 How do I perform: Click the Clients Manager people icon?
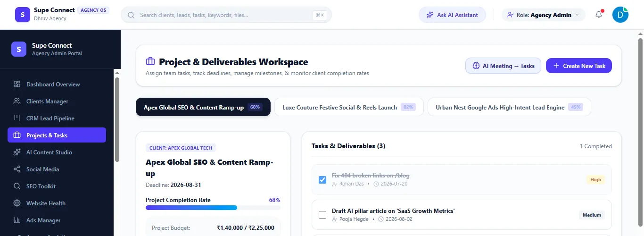click(17, 101)
